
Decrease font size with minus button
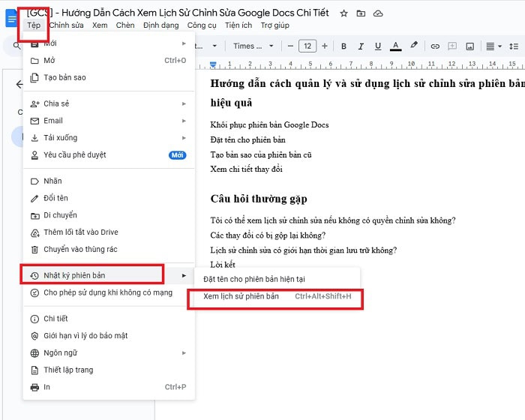coord(291,46)
